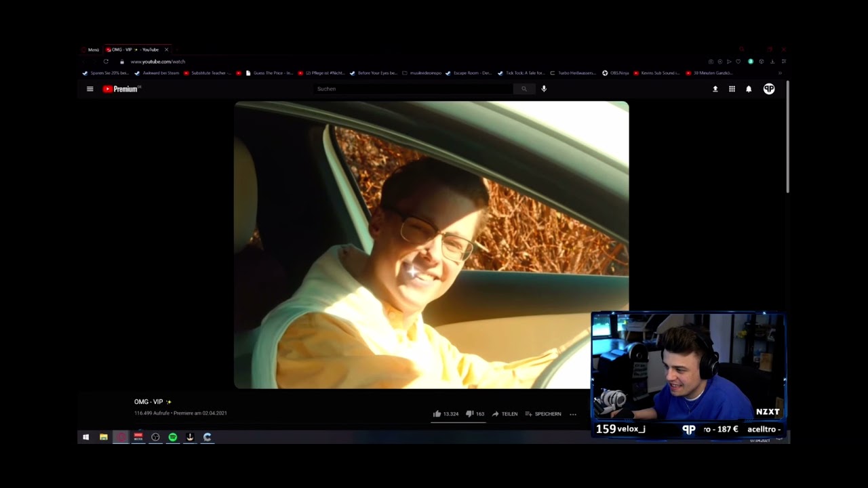Open File Explorer from taskbar

(x=103, y=437)
